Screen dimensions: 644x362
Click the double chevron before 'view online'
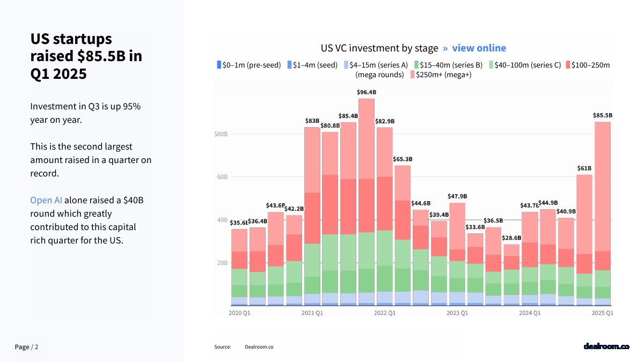pos(445,48)
